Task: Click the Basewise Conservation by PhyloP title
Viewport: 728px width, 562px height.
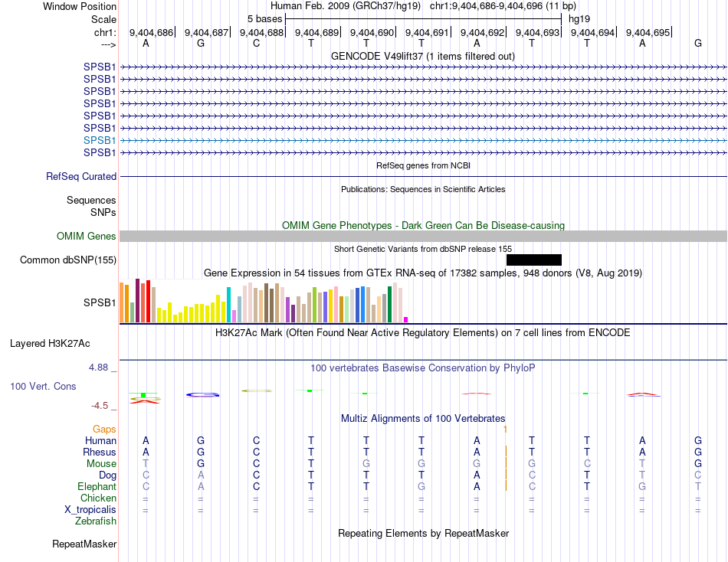Action: (422, 368)
